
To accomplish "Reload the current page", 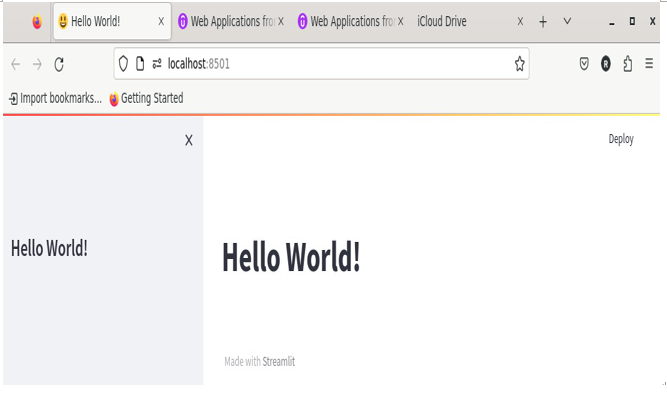I will 59,65.
